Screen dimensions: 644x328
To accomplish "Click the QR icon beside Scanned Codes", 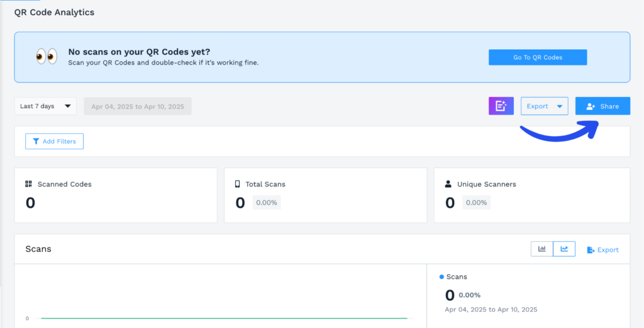I will [28, 184].
